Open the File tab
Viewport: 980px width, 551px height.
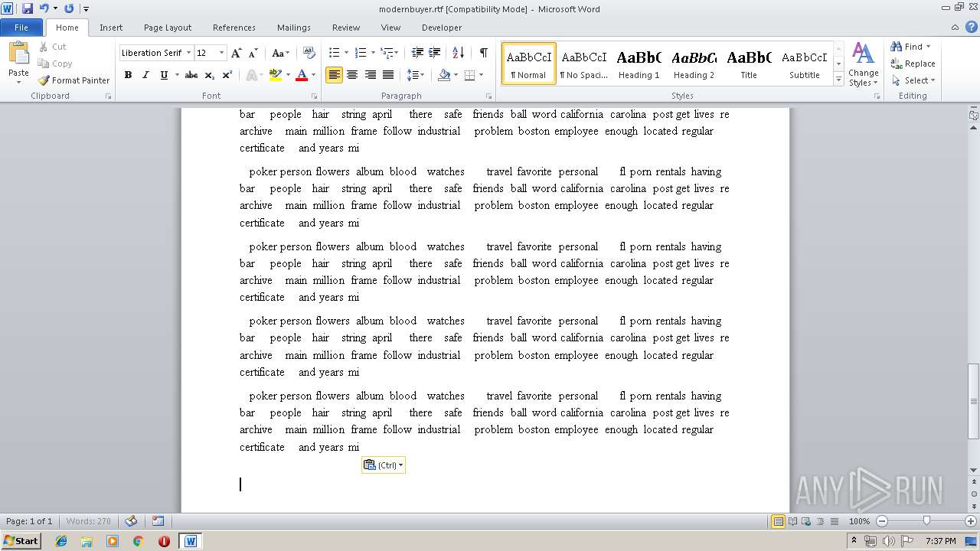point(21,28)
